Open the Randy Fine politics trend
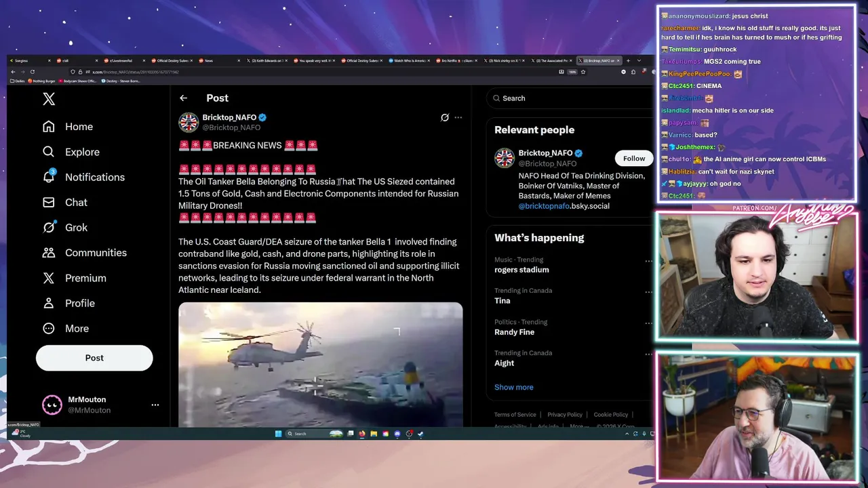Image resolution: width=868 pixels, height=488 pixels. click(x=514, y=332)
